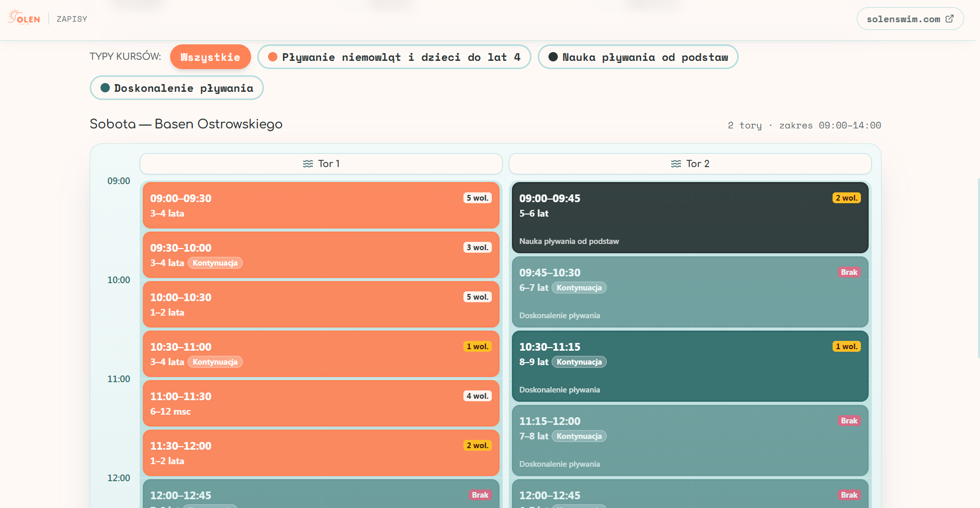Click the teal dot in Doskonalenie pływania filter

tap(105, 88)
